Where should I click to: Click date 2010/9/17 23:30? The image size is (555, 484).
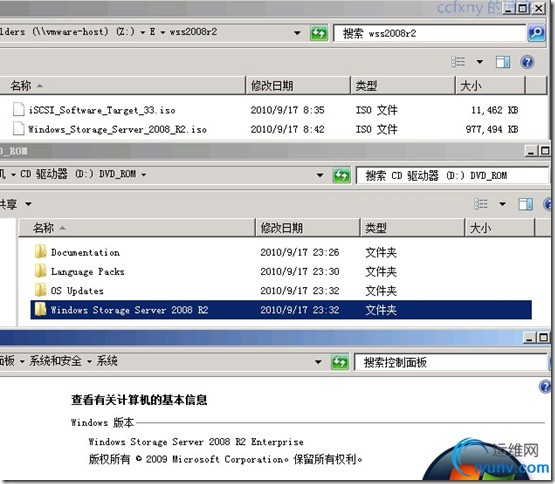tap(300, 271)
